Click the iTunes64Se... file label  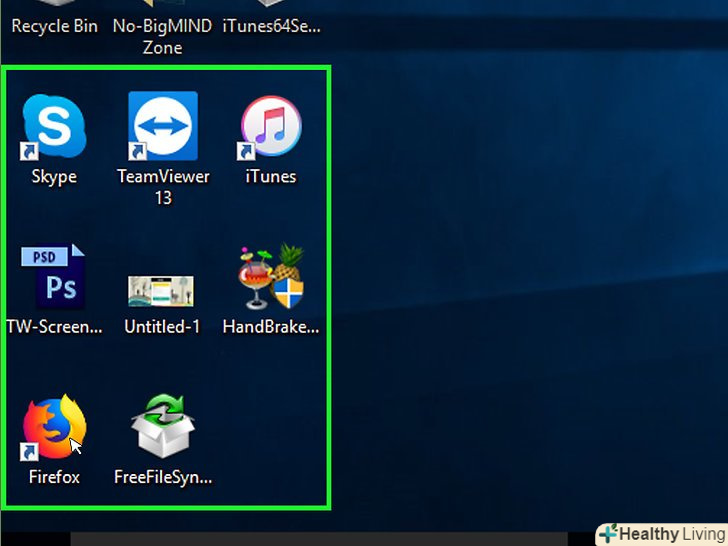click(x=272, y=26)
